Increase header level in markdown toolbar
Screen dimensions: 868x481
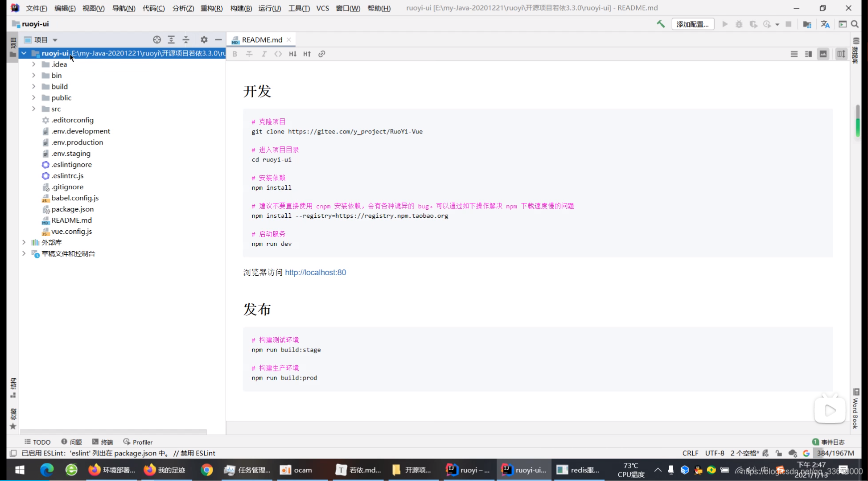[307, 54]
